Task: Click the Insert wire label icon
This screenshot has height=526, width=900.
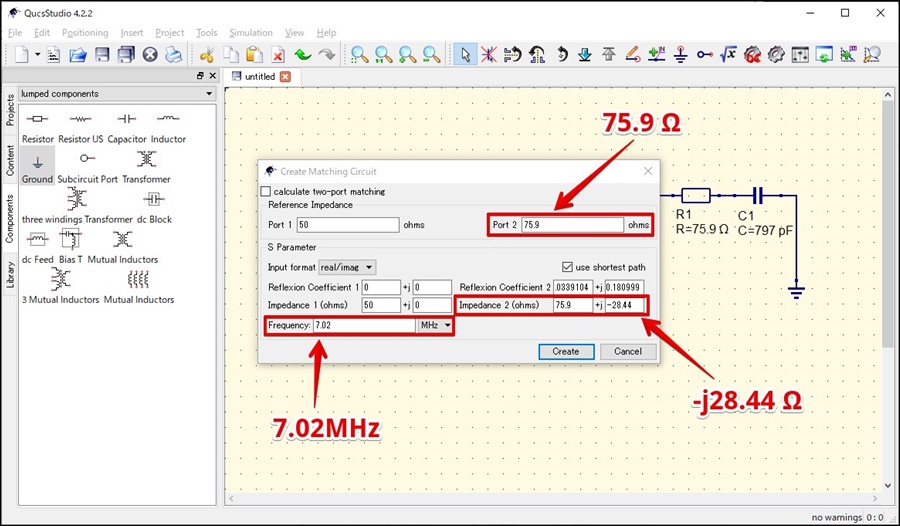Action: [x=656, y=55]
